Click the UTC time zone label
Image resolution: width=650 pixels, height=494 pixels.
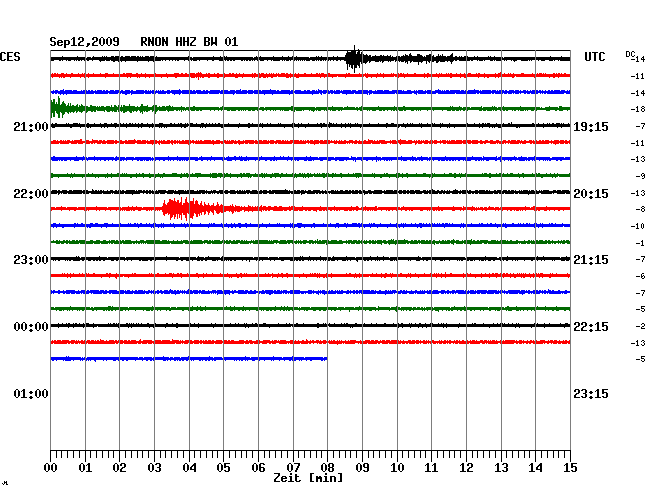pyautogui.click(x=594, y=57)
